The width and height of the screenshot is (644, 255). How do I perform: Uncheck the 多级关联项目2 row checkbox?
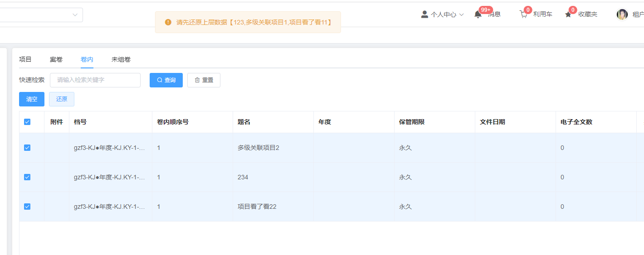(27, 148)
